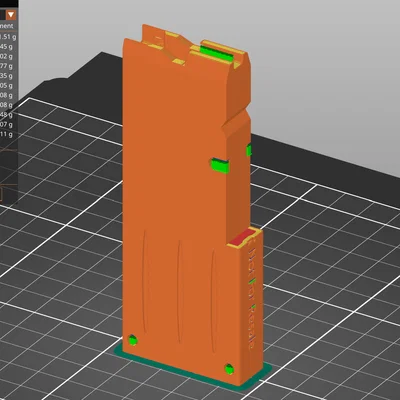Select the filament value ending .51 g
The width and height of the screenshot is (400, 400).
tap(8, 37)
